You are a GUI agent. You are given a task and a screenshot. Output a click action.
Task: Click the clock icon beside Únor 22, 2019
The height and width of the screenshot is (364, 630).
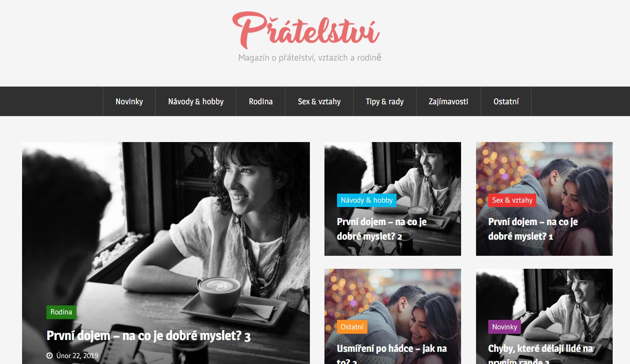50,356
